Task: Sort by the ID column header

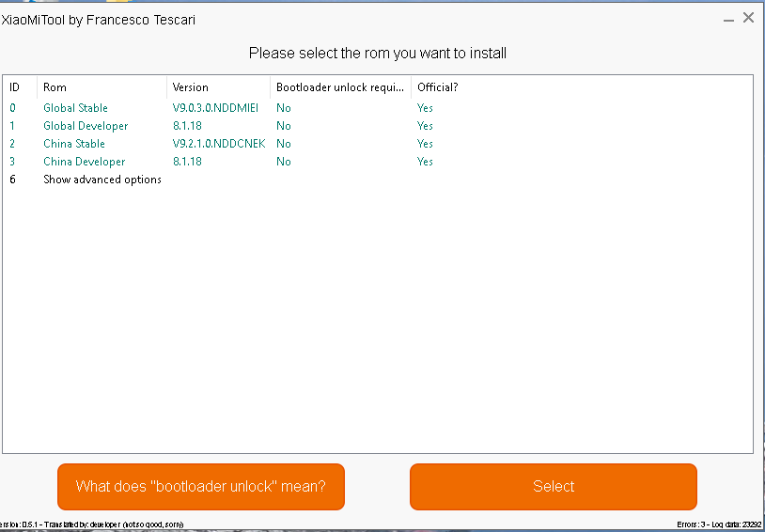Action: click(x=20, y=87)
